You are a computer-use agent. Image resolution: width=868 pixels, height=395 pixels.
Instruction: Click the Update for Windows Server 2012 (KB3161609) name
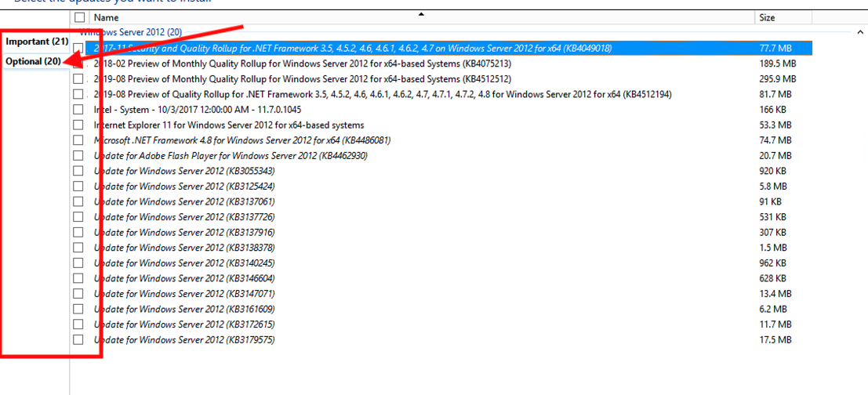184,309
